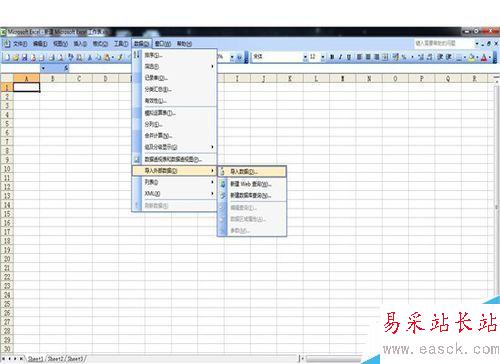Viewport: 500px width, 364px height.
Task: Click the Align Left icon
Action: (x=359, y=57)
